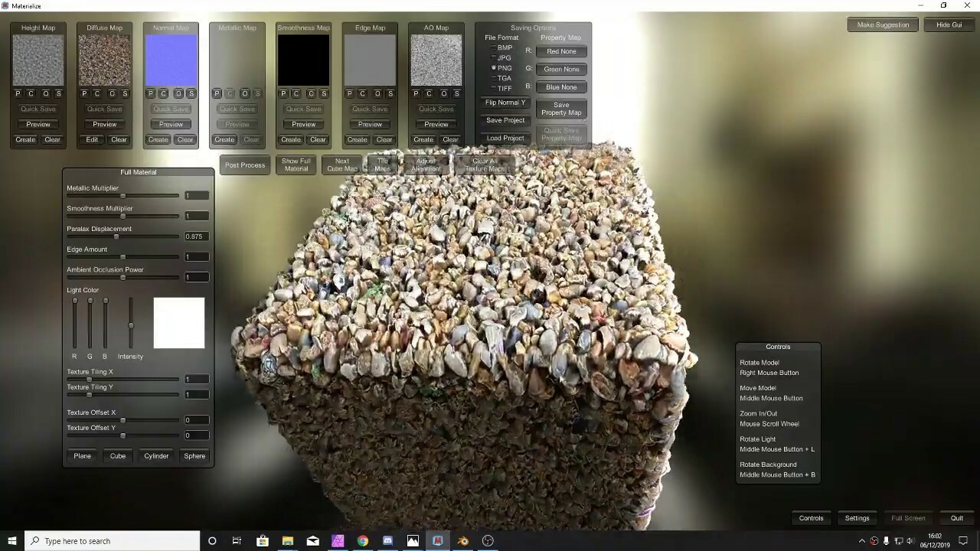Click the Normal Map 'S' save icon

click(191, 93)
